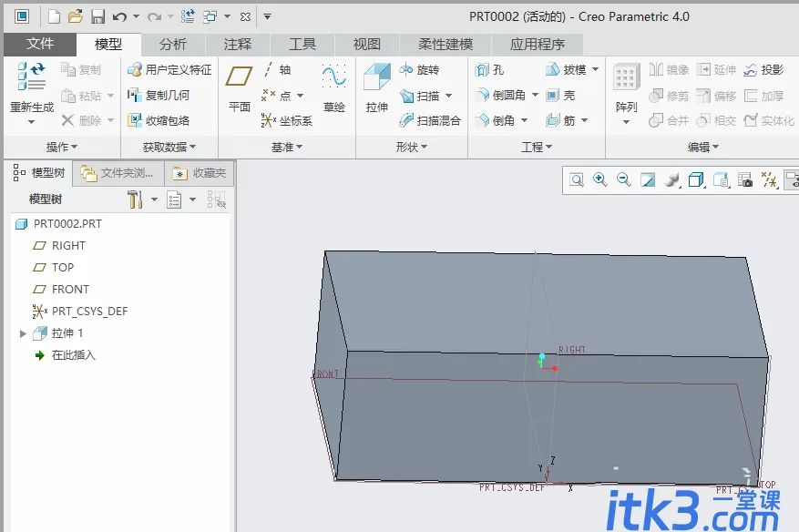Toggle datum display filters icon
The width and height of the screenshot is (799, 532).
click(768, 179)
